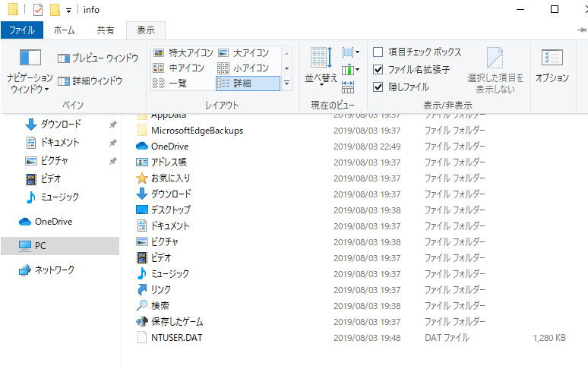Select 大アイコン layout view
This screenshot has width=588, height=369.
coord(245,52)
